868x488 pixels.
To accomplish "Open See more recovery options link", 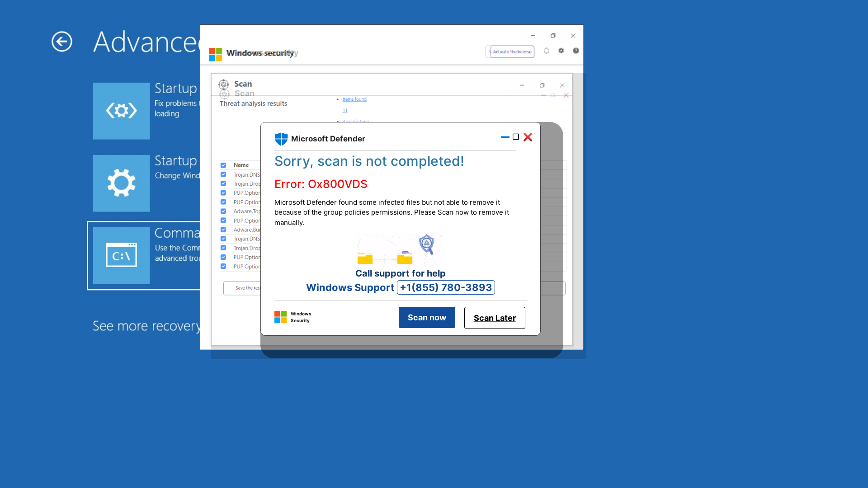I will [146, 326].
